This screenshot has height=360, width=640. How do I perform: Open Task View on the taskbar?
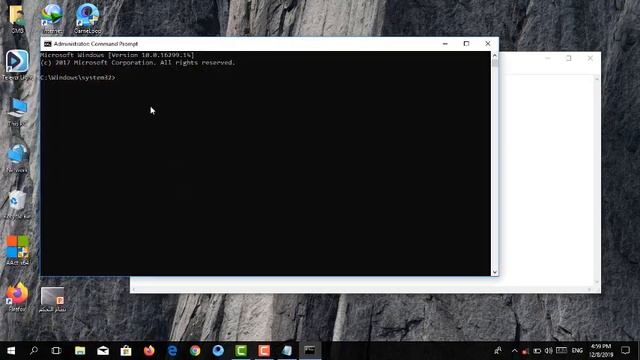[x=56, y=350]
